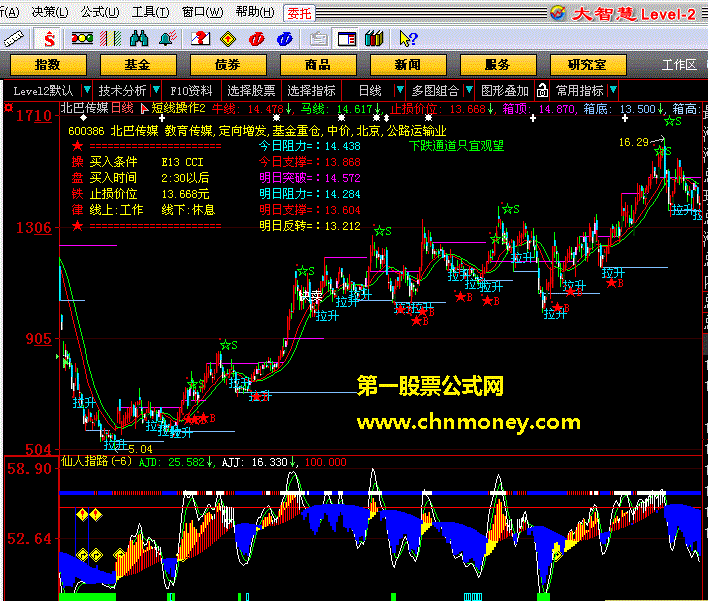Open the traffic light signal icon
708x601 pixels.
[82, 39]
